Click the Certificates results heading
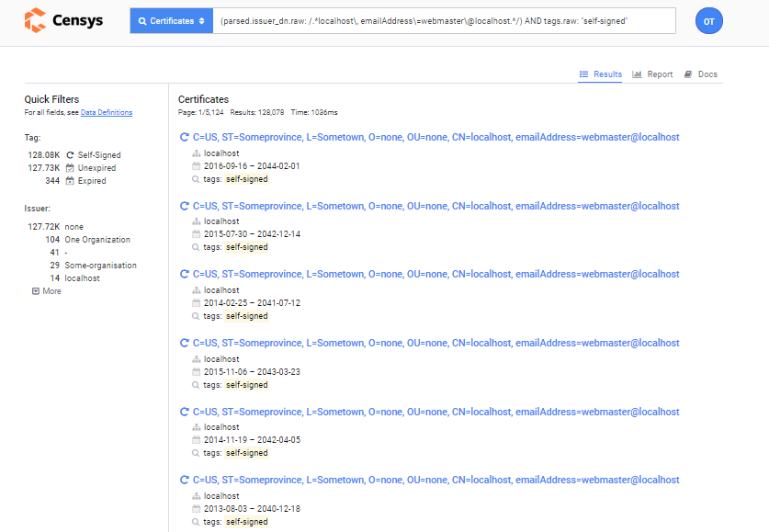The height and width of the screenshot is (532, 769). click(x=204, y=99)
